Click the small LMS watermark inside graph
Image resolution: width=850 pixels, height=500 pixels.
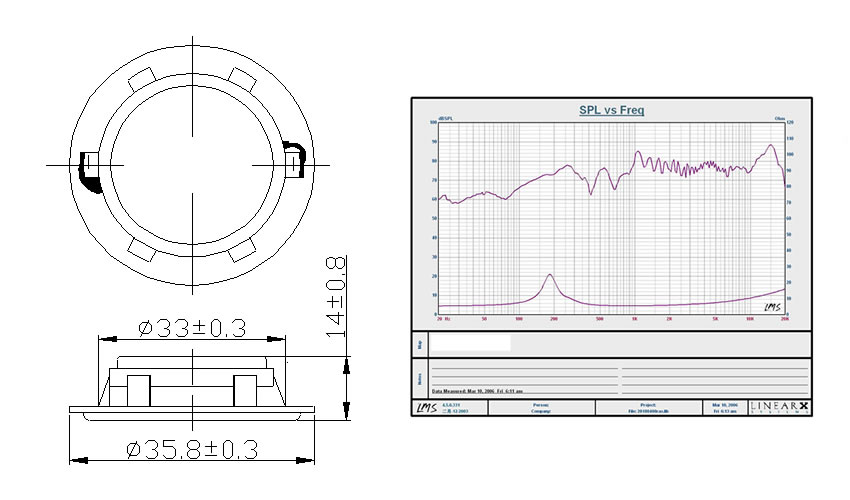click(773, 307)
